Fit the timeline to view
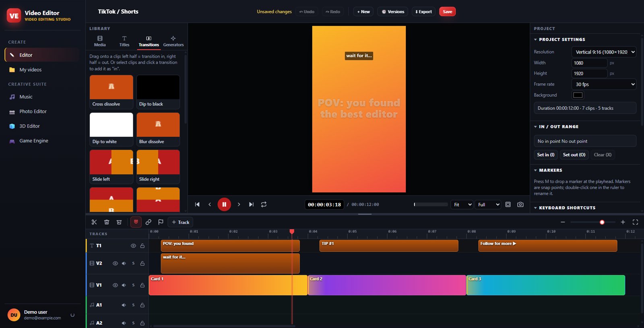This screenshot has width=644, height=328. pyautogui.click(x=635, y=222)
